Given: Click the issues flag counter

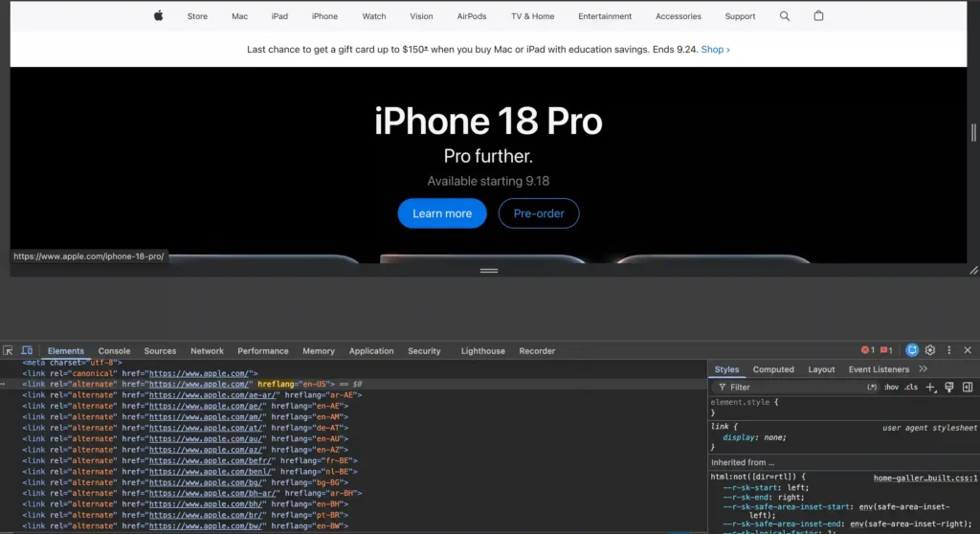Looking at the screenshot, I should coord(886,350).
